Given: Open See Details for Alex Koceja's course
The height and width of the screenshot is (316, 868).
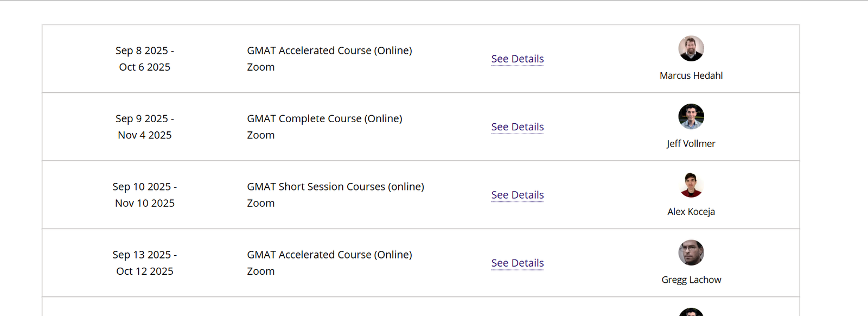Looking at the screenshot, I should coord(517,195).
